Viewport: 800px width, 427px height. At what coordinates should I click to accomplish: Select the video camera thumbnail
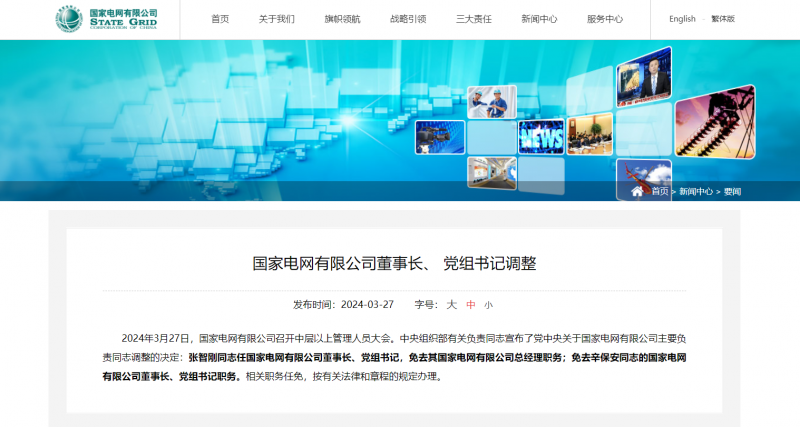point(439,137)
